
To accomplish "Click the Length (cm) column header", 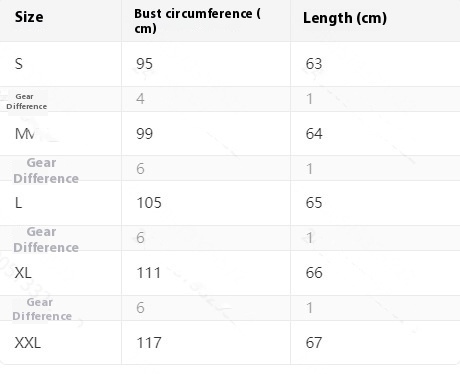I will 345,18.
